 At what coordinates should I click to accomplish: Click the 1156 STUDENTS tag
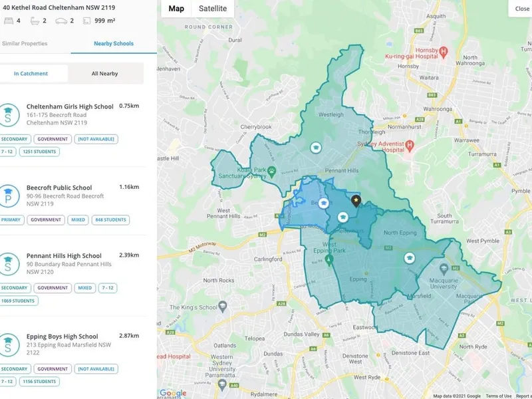coord(39,381)
